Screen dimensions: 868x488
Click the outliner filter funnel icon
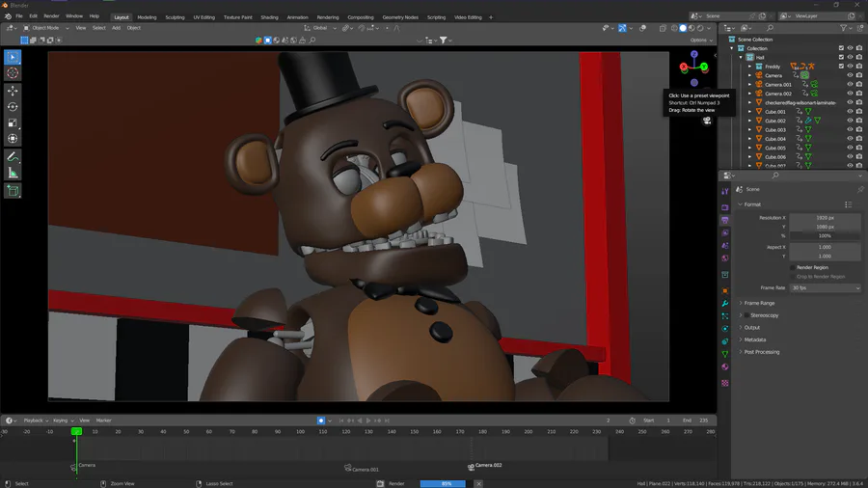tap(843, 28)
